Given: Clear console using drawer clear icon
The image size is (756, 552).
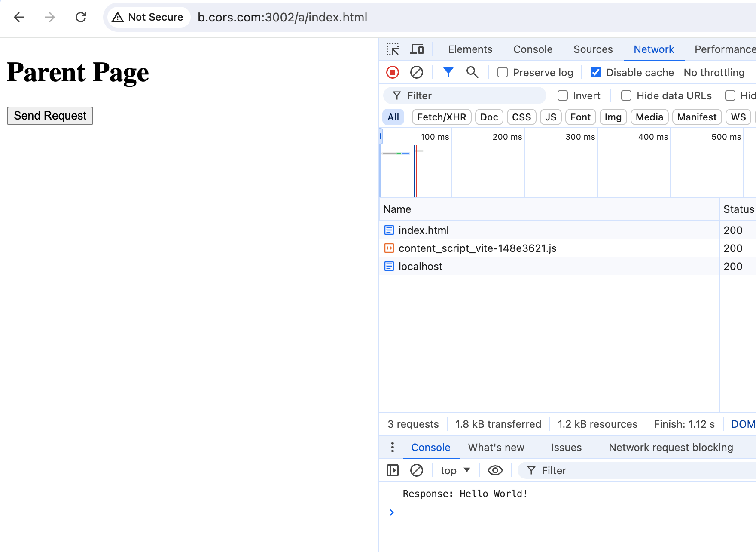Looking at the screenshot, I should tap(416, 471).
